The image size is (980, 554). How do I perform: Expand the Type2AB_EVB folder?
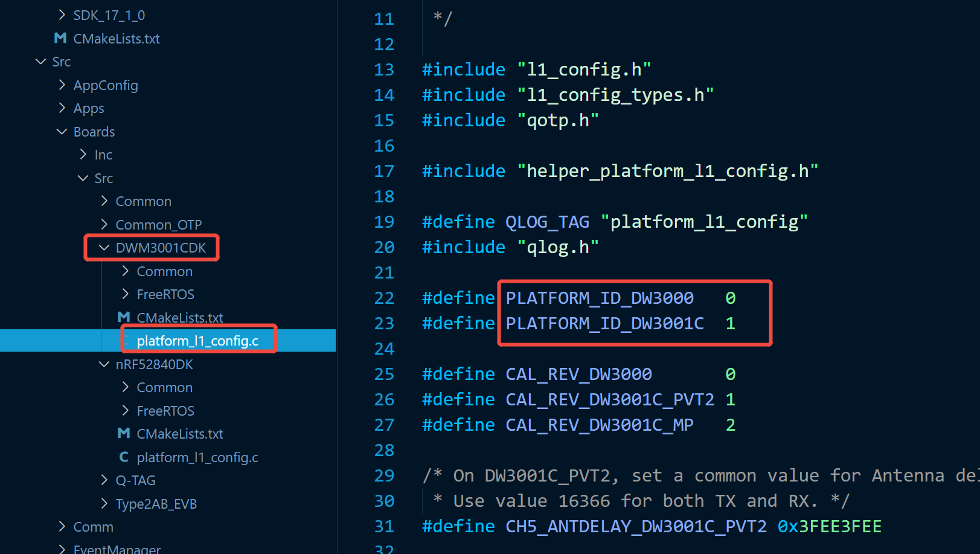[x=104, y=503]
